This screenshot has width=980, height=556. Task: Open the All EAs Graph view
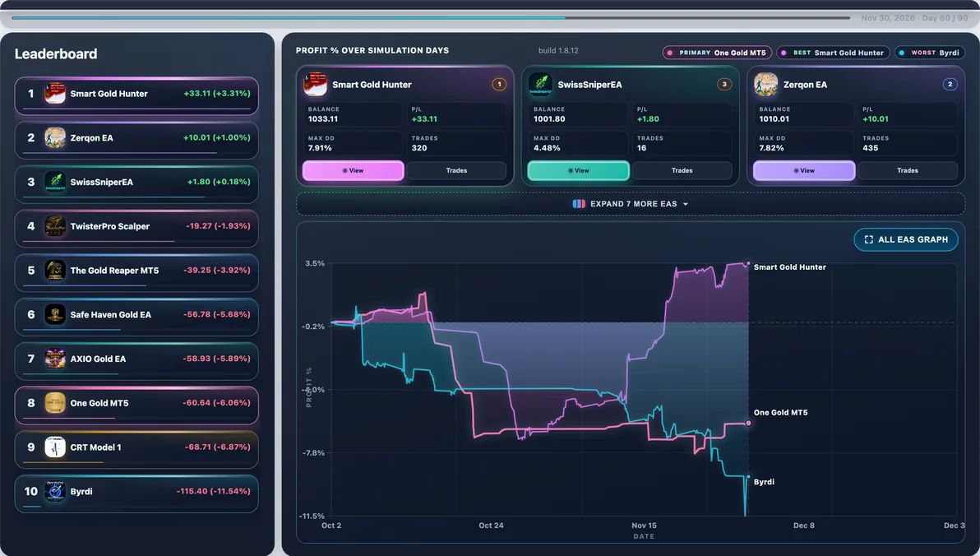pos(906,239)
